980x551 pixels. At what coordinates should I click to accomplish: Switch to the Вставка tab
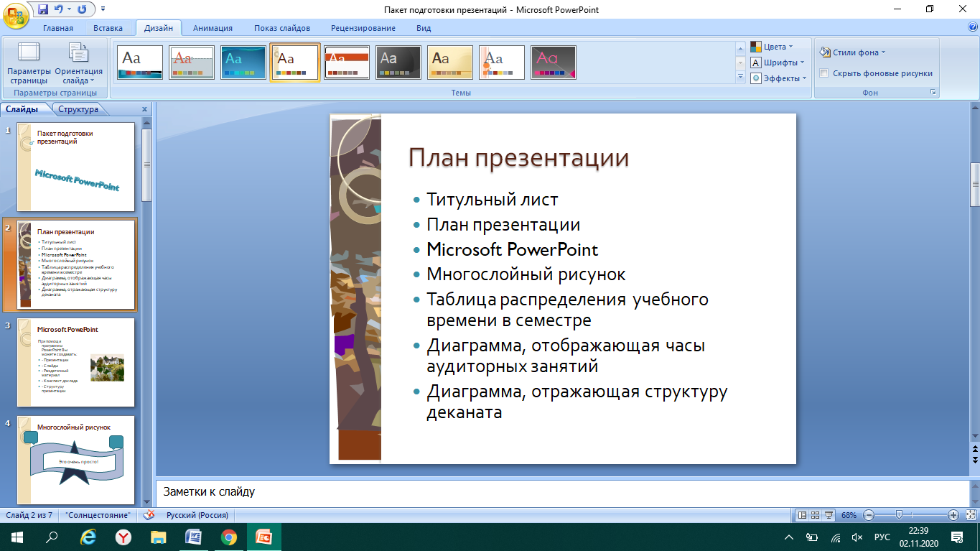(x=108, y=28)
